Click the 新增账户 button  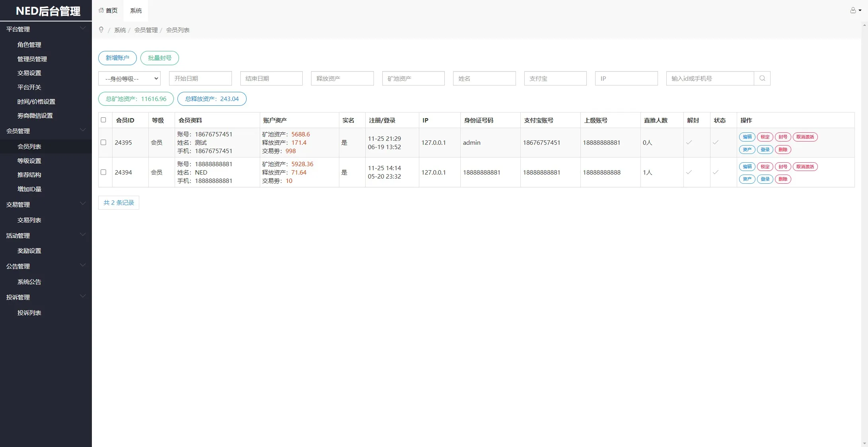click(117, 58)
